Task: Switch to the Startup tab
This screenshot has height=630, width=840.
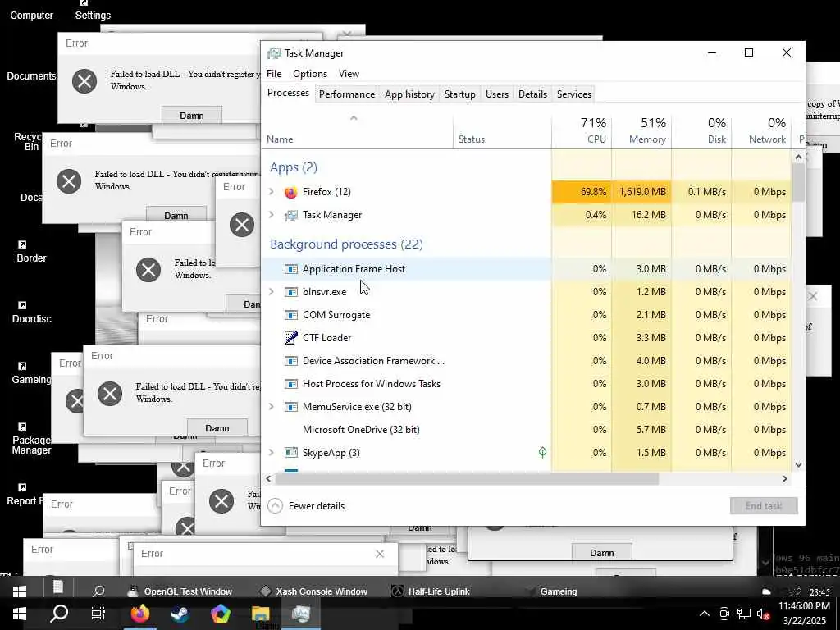Action: point(459,94)
